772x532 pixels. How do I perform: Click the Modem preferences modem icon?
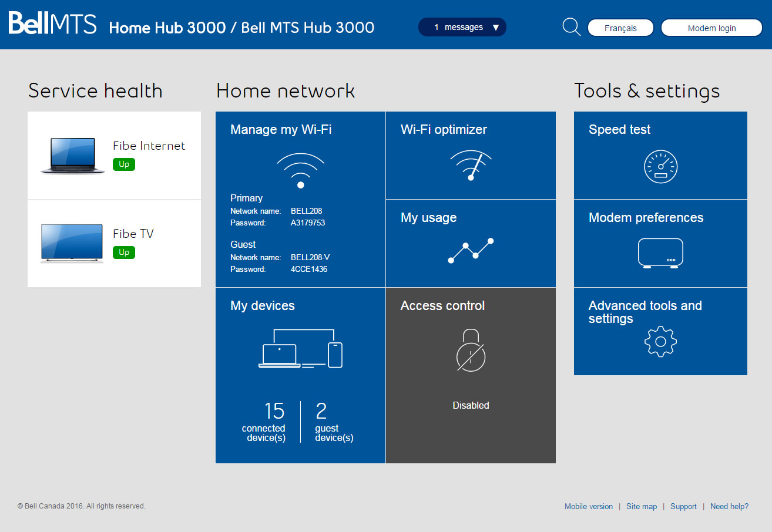(x=660, y=253)
